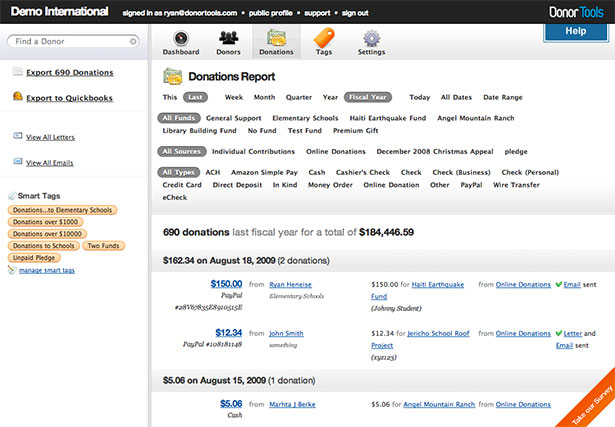Select the 'Last' period toggle
Image resolution: width=615 pixels, height=427 pixels.
[195, 97]
